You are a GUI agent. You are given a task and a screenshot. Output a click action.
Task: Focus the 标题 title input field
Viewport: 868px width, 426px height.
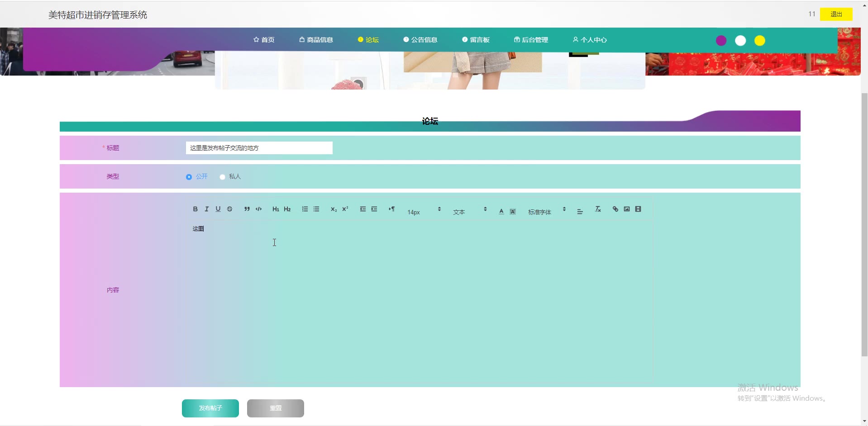click(259, 148)
